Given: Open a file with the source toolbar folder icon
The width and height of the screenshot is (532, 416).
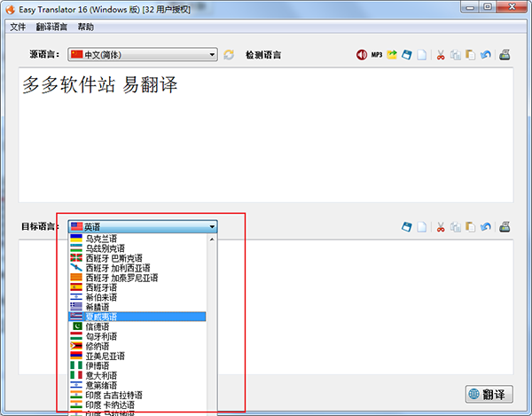Looking at the screenshot, I should [x=392, y=55].
